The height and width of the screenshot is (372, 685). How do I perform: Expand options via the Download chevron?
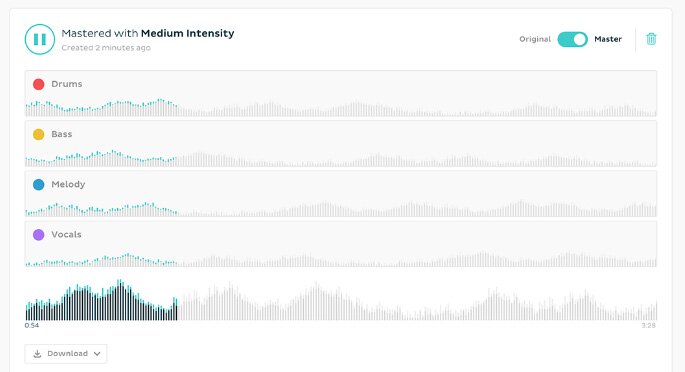pyautogui.click(x=97, y=354)
